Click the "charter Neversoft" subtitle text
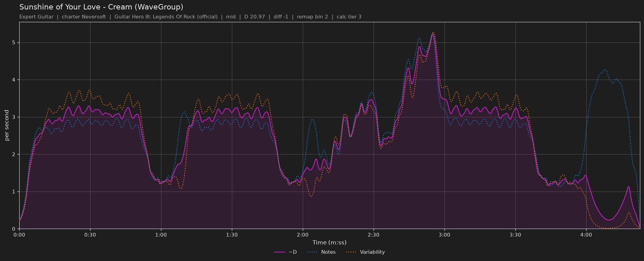This screenshot has width=644, height=261. point(84,17)
